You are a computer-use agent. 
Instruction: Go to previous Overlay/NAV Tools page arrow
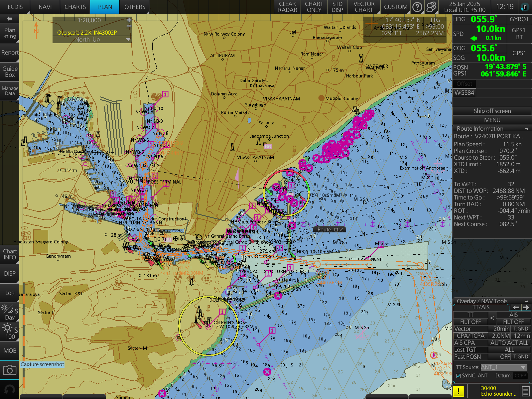(516, 307)
